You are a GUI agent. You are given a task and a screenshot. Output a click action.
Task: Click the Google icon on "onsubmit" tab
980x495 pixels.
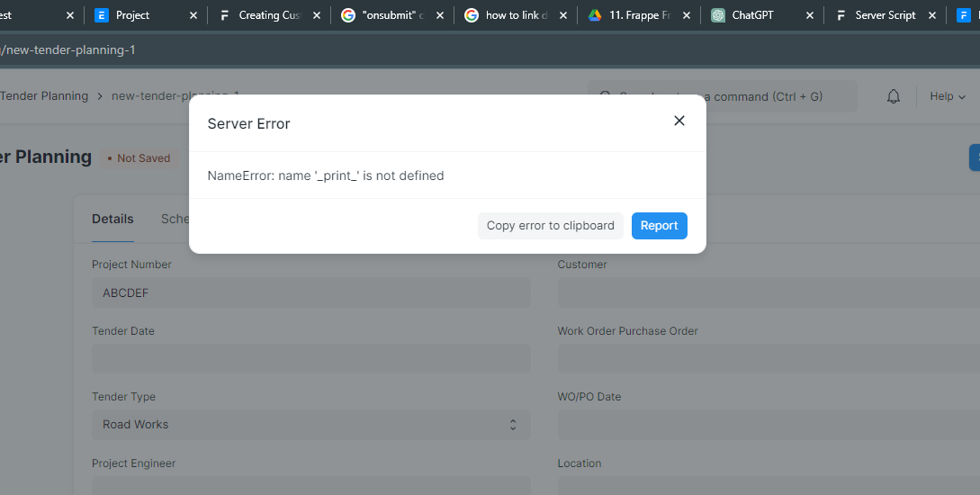coord(348,15)
